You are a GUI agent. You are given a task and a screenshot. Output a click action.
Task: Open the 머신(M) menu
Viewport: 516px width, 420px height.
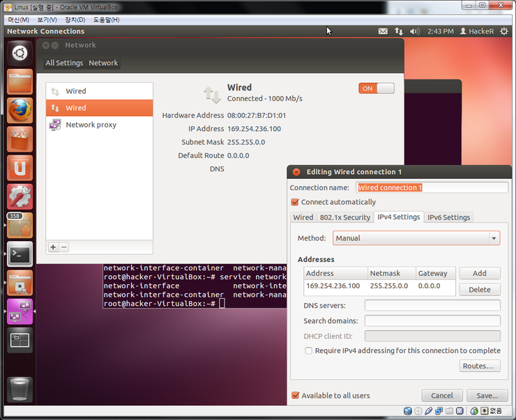click(18, 20)
